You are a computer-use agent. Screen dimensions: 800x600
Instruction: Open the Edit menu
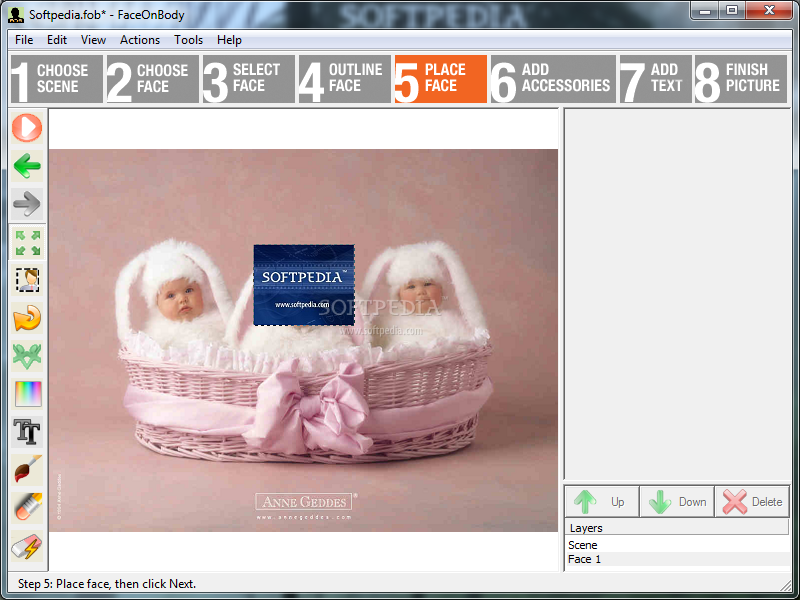coord(57,40)
